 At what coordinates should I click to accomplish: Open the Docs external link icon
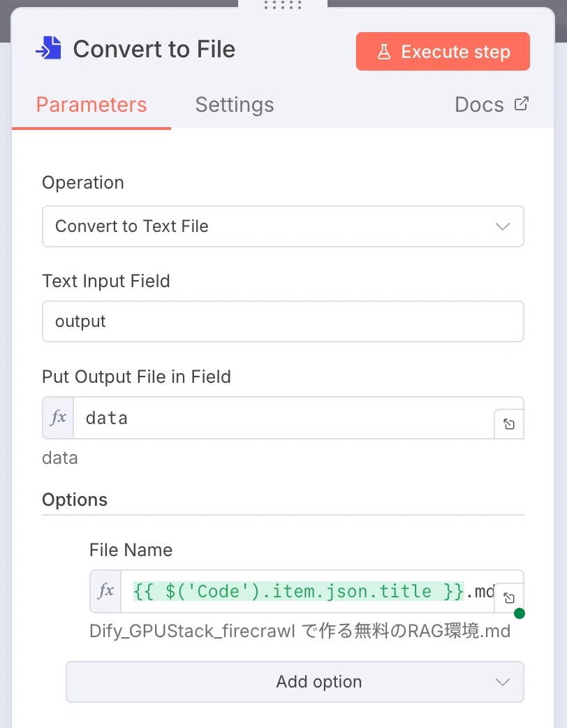tap(521, 103)
